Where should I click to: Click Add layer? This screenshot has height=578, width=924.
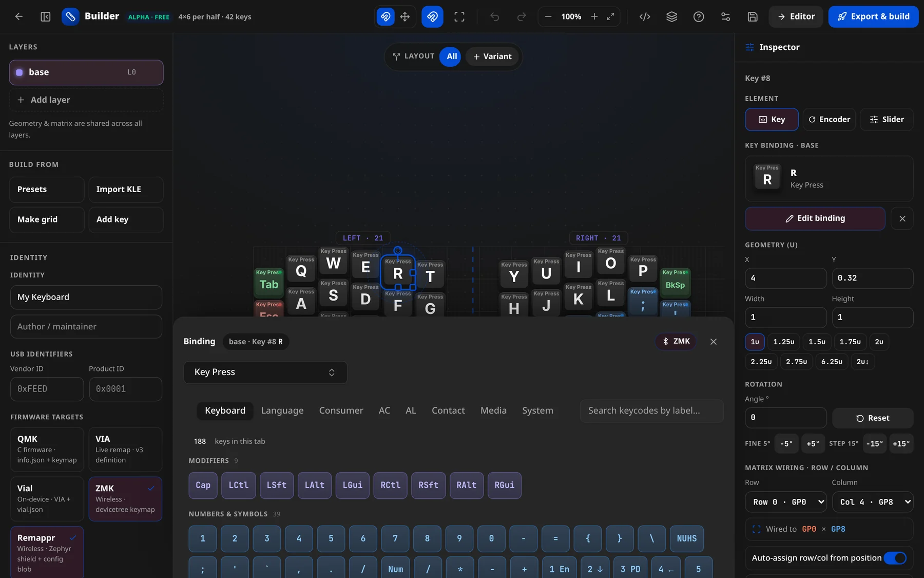tap(86, 100)
